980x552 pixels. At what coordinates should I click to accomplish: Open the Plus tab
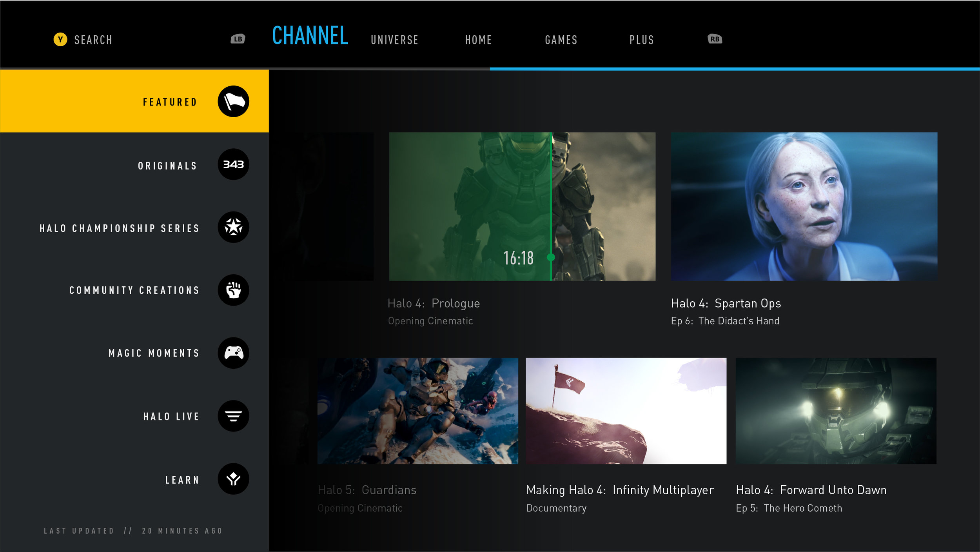click(x=642, y=40)
